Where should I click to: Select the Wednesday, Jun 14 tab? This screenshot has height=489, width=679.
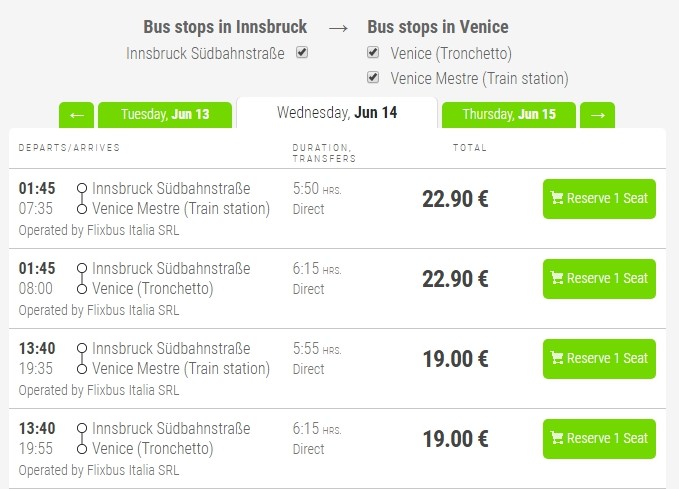(337, 113)
